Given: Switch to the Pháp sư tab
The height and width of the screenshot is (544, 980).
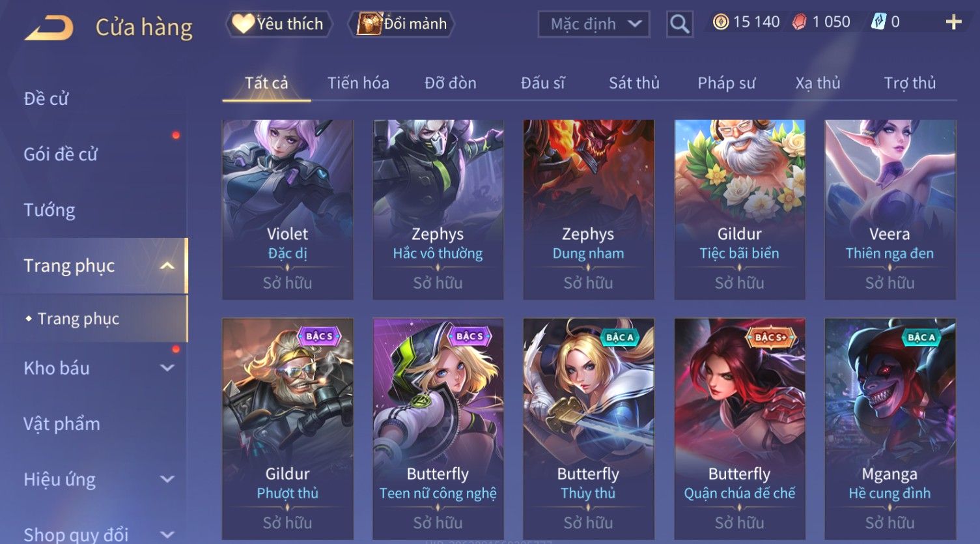Looking at the screenshot, I should pyautogui.click(x=727, y=83).
